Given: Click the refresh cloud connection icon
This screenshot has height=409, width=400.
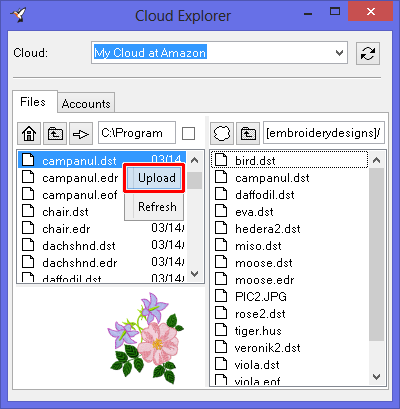Looking at the screenshot, I should pyautogui.click(x=368, y=53).
